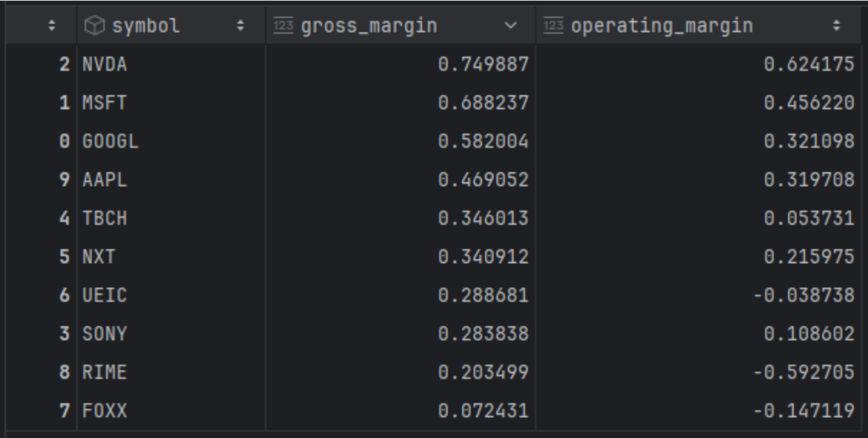Click RIME operating margin -0.592705 cell
Image resolution: width=868 pixels, height=438 pixels.
tap(803, 372)
